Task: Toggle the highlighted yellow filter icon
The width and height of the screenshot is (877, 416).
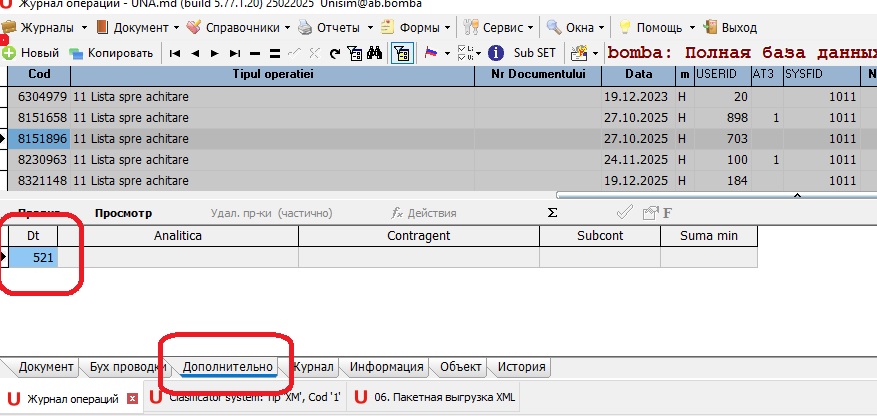Action: point(402,53)
